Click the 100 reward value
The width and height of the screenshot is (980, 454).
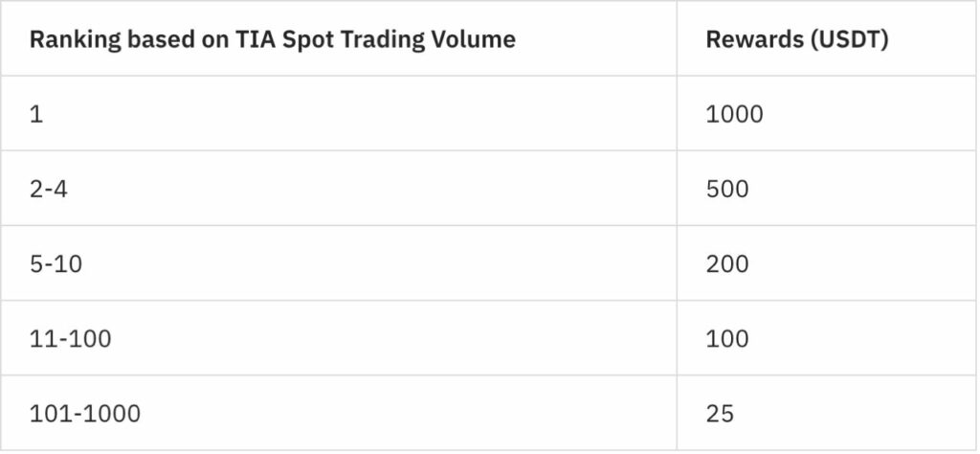(727, 339)
